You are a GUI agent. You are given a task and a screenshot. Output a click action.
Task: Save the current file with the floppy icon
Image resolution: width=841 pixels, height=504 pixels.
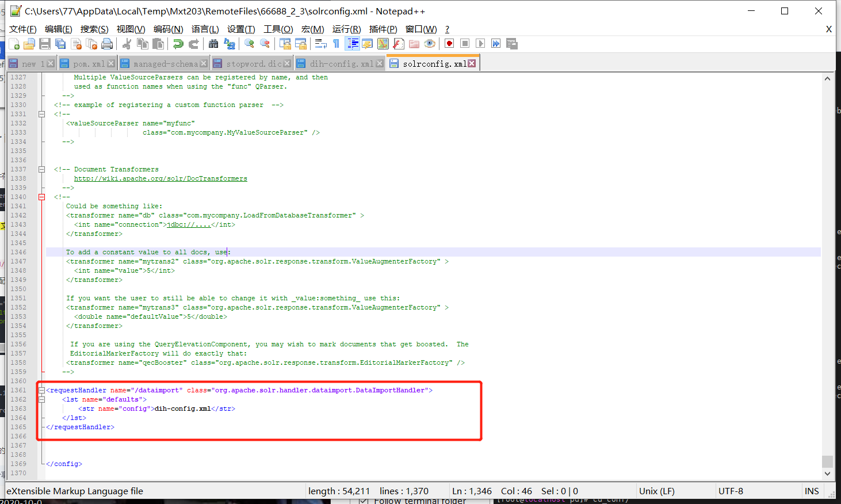(45, 44)
